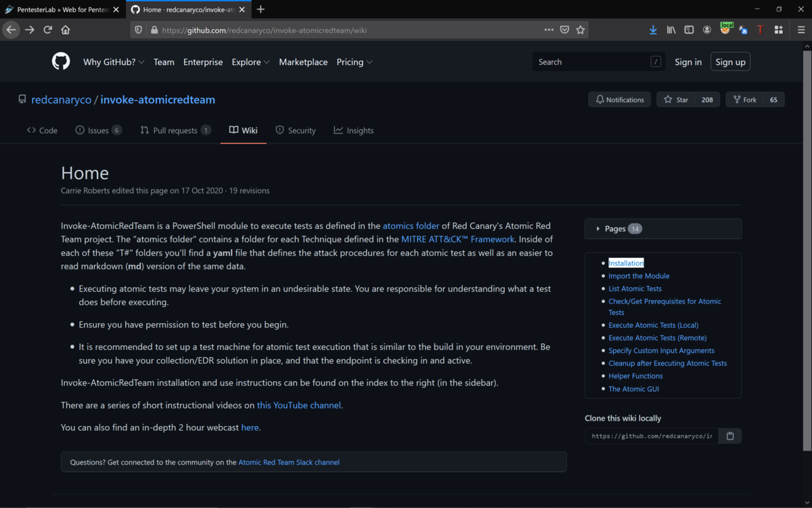This screenshot has width=812, height=508.
Task: Open the Pull requests tab
Action: click(x=176, y=130)
